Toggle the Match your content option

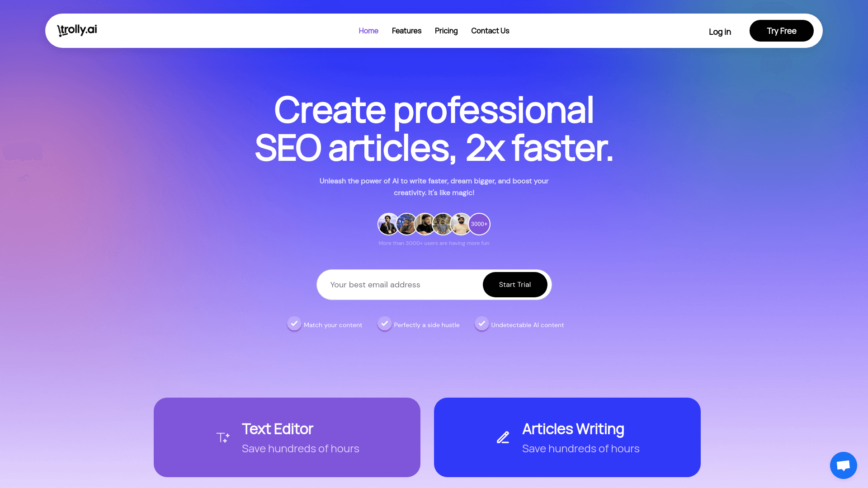tap(294, 324)
